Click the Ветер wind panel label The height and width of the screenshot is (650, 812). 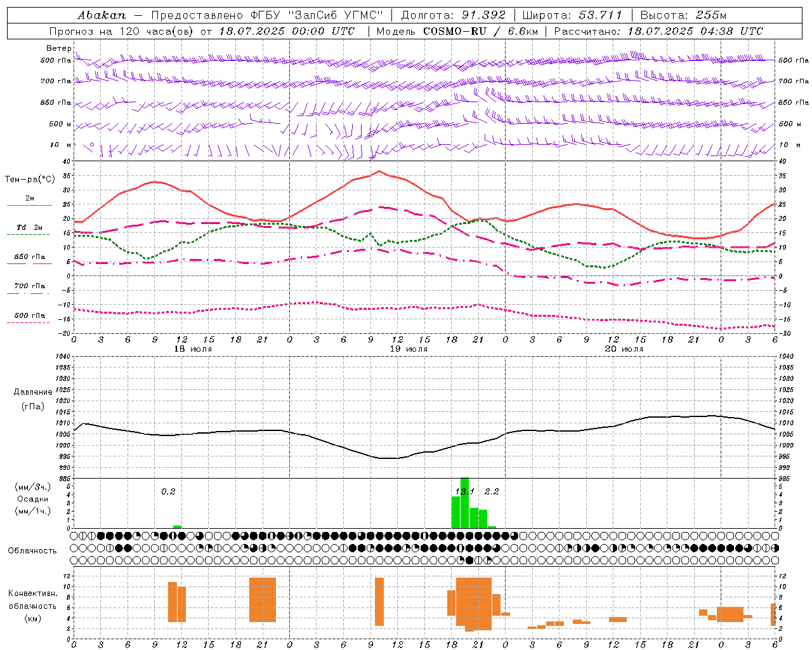pyautogui.click(x=58, y=48)
